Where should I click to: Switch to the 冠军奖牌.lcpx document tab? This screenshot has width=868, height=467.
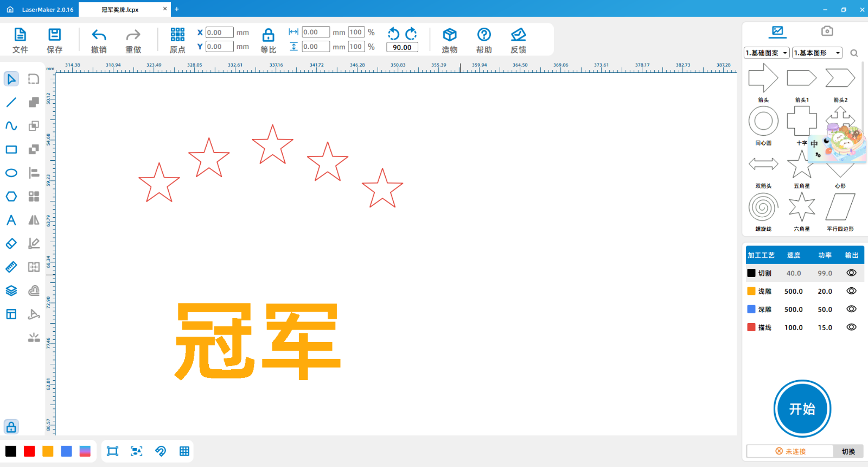[120, 9]
